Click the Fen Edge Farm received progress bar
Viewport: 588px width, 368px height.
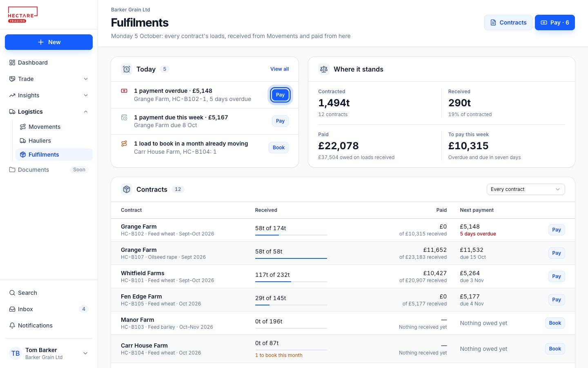click(291, 305)
